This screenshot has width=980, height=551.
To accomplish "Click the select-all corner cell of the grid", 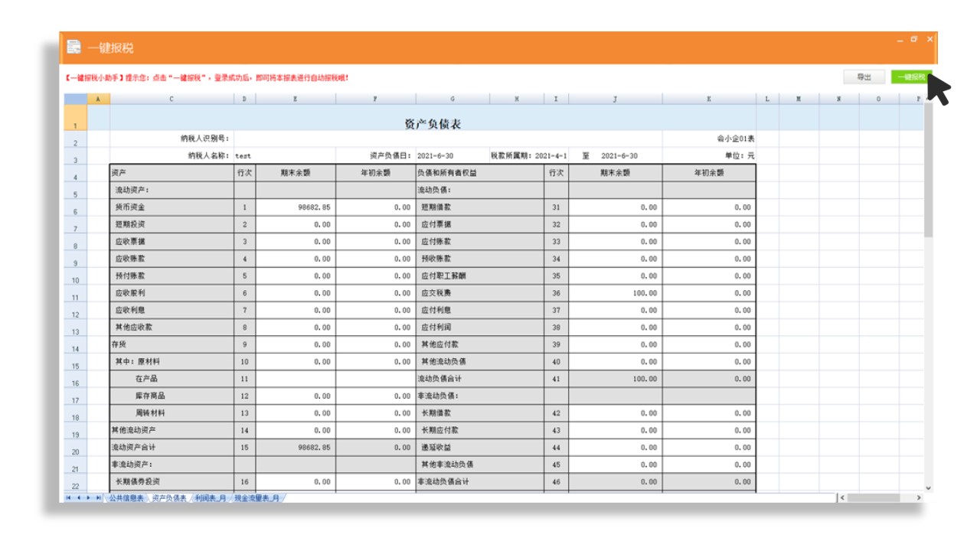I will (x=75, y=99).
